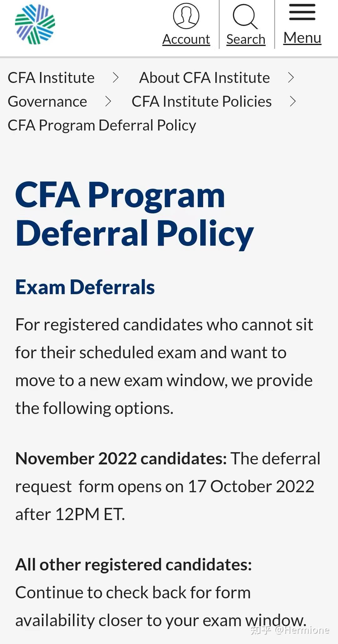Image resolution: width=338 pixels, height=644 pixels.
Task: Open the hamburger menu icon
Action: click(x=302, y=13)
